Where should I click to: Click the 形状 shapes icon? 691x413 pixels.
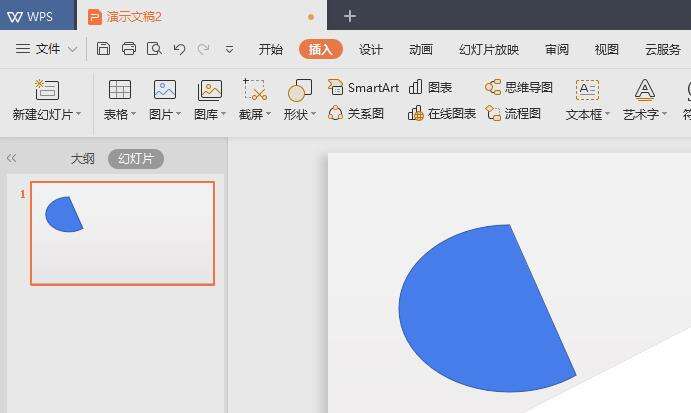300,90
